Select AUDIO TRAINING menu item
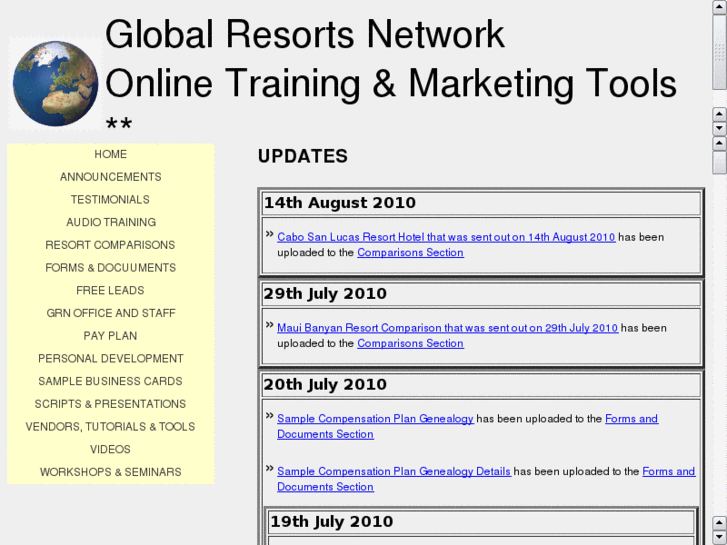This screenshot has height=545, width=727. click(x=110, y=223)
